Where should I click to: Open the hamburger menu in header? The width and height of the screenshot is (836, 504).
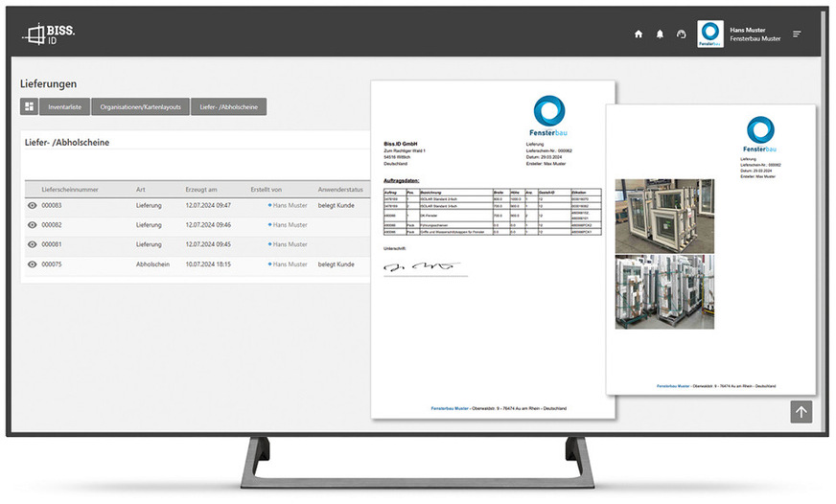coord(797,34)
